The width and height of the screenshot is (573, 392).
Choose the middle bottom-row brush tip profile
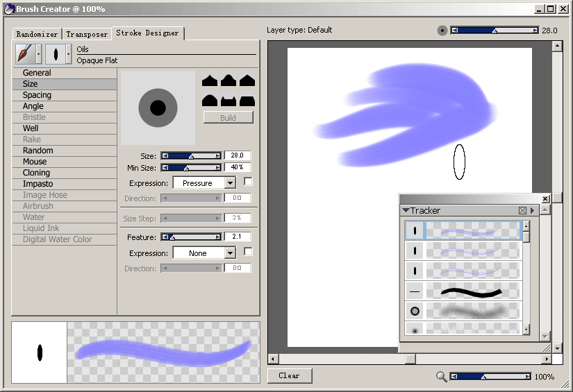229,101
